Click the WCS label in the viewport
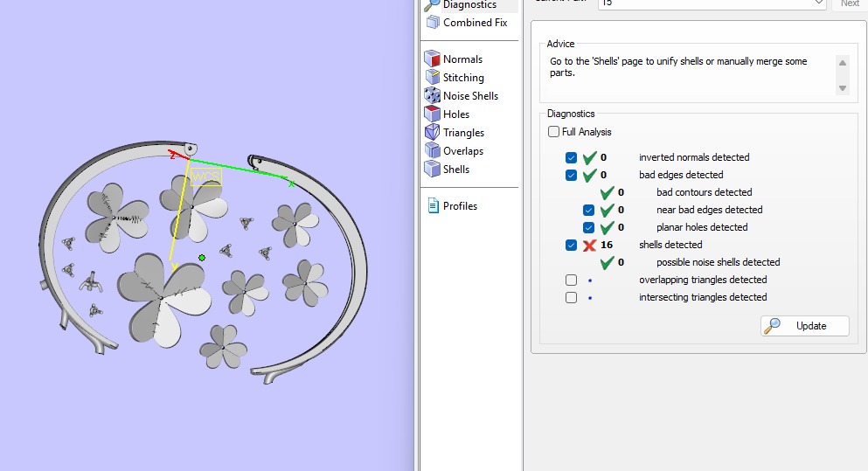Image resolution: width=868 pixels, height=471 pixels. click(205, 177)
